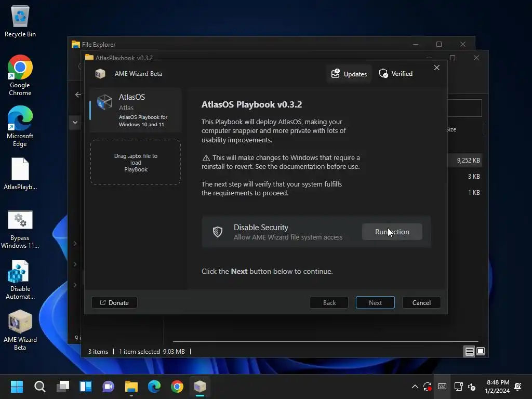Image resolution: width=532 pixels, height=399 pixels.
Task: Open Chat app from the taskbar
Action: (x=108, y=387)
